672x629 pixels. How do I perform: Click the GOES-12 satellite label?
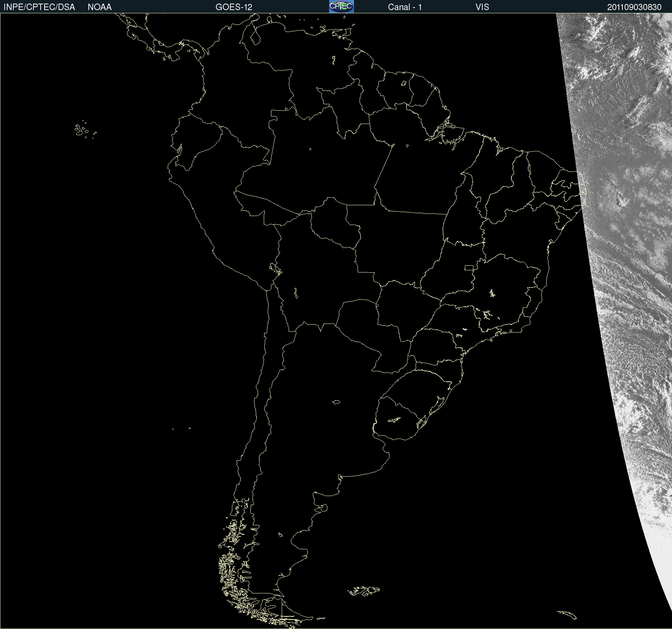tap(234, 7)
